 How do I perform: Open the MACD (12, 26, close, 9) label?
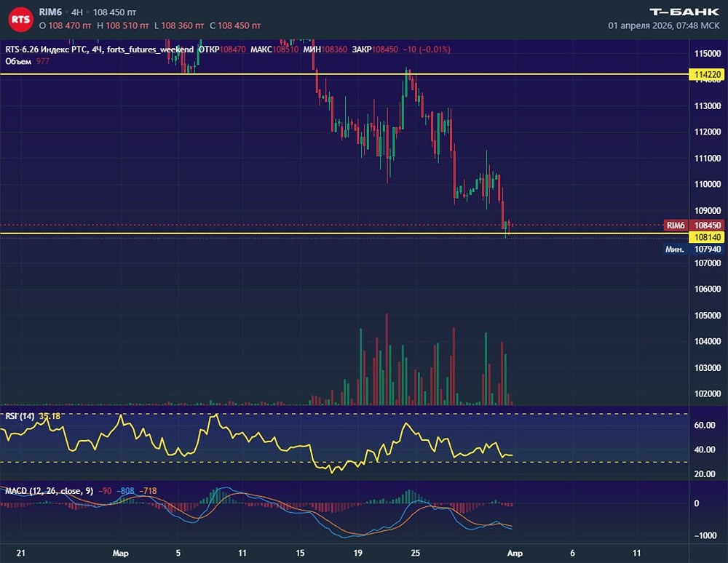(x=47, y=491)
